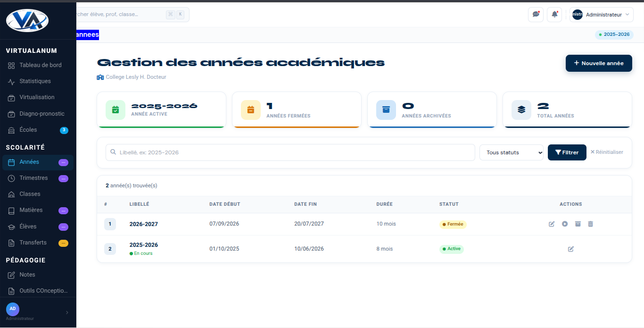Expand the sidebar user chevron
The image size is (644, 328).
click(67, 312)
